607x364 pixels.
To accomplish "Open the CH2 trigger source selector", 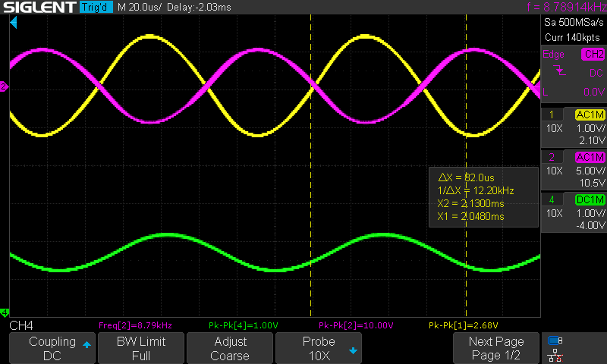I will click(x=592, y=54).
